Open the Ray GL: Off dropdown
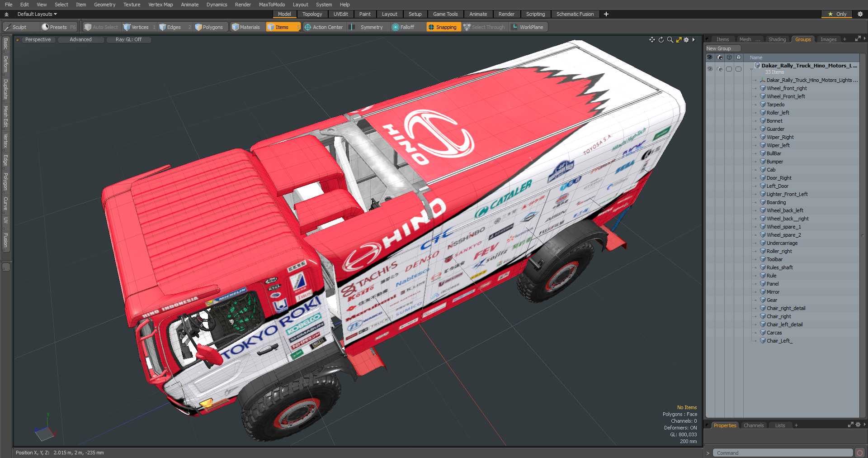 pyautogui.click(x=128, y=40)
